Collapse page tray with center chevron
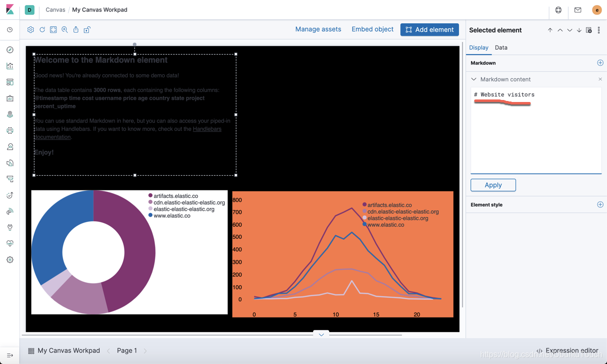 [321, 335]
